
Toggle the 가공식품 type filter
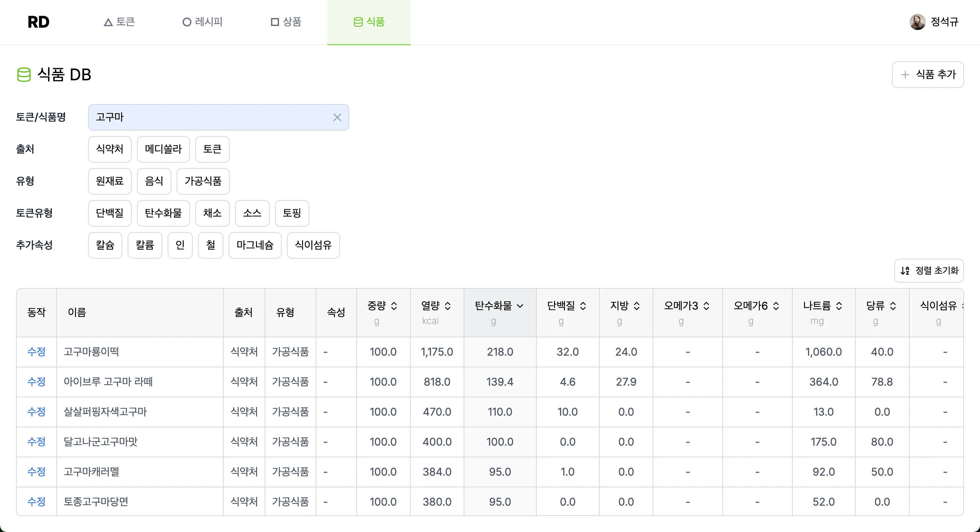coord(203,181)
